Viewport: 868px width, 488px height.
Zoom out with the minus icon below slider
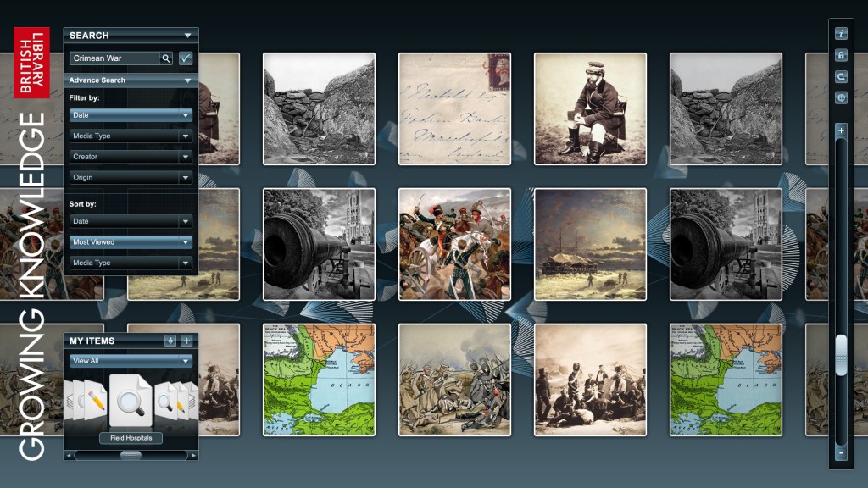pos(841,453)
